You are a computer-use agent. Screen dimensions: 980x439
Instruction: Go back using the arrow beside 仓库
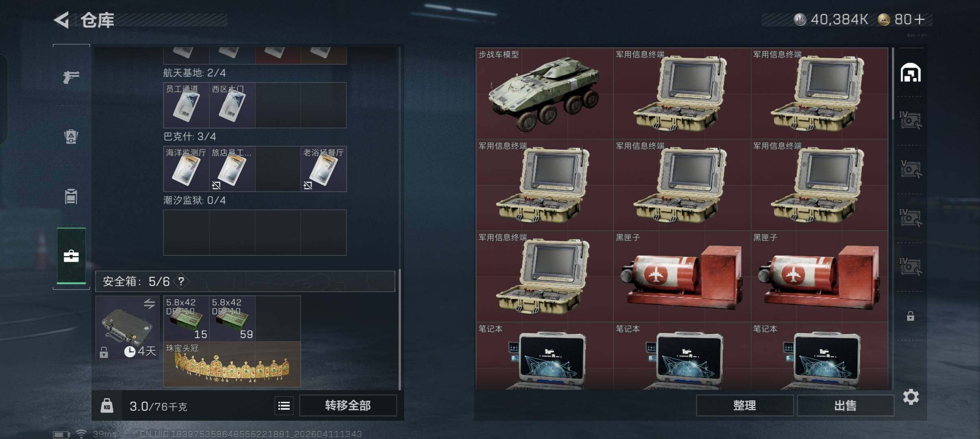click(x=62, y=20)
